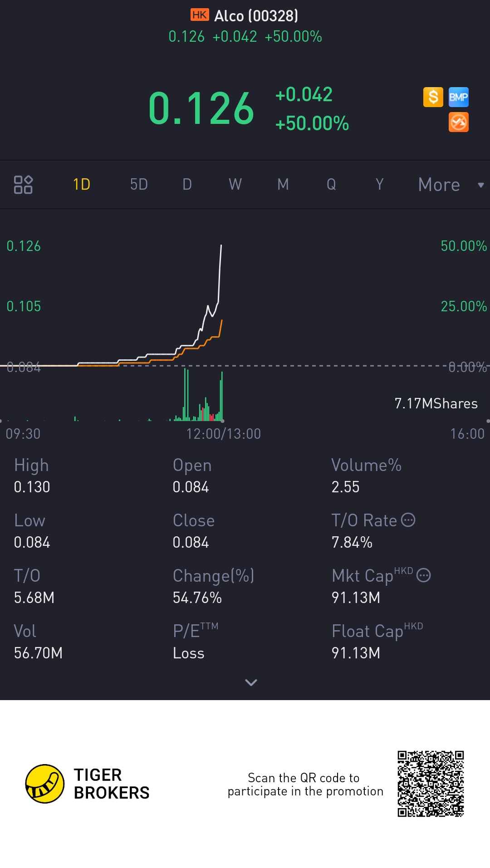Viewport: 490px width, 868px height.
Task: Tap the yellow dollar sign badge
Action: pyautogui.click(x=433, y=97)
